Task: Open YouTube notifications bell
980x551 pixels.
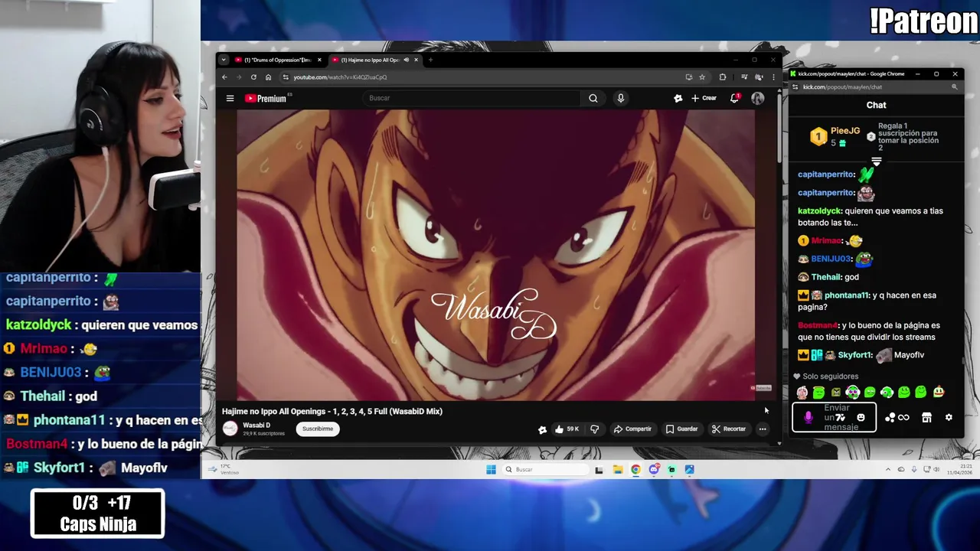Action: (734, 98)
